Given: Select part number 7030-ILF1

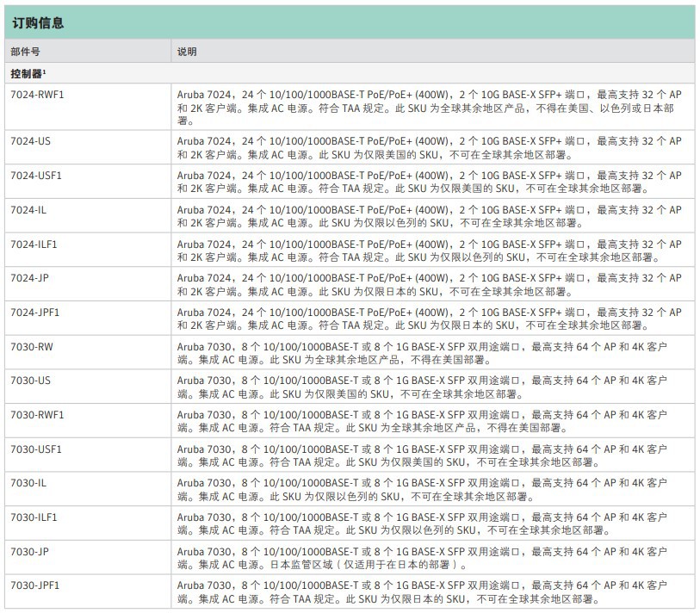Looking at the screenshot, I should click(34, 517).
